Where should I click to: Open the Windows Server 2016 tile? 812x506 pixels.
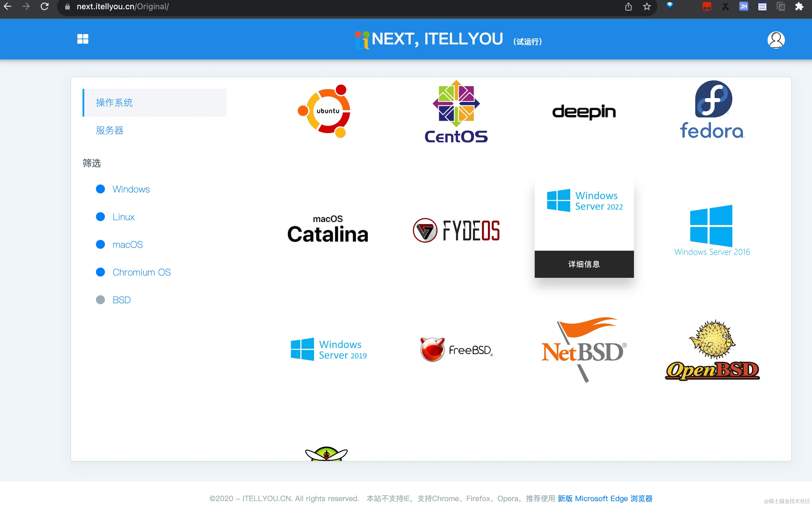(x=712, y=231)
